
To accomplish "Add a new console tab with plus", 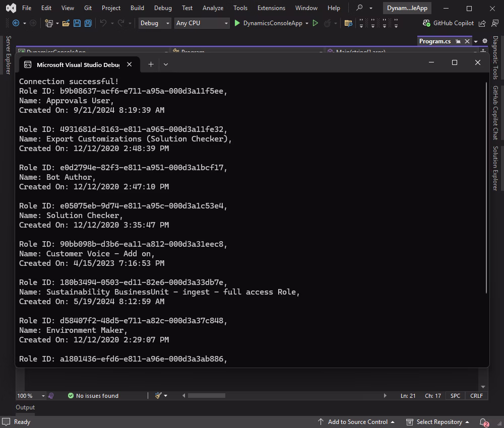I will point(151,64).
